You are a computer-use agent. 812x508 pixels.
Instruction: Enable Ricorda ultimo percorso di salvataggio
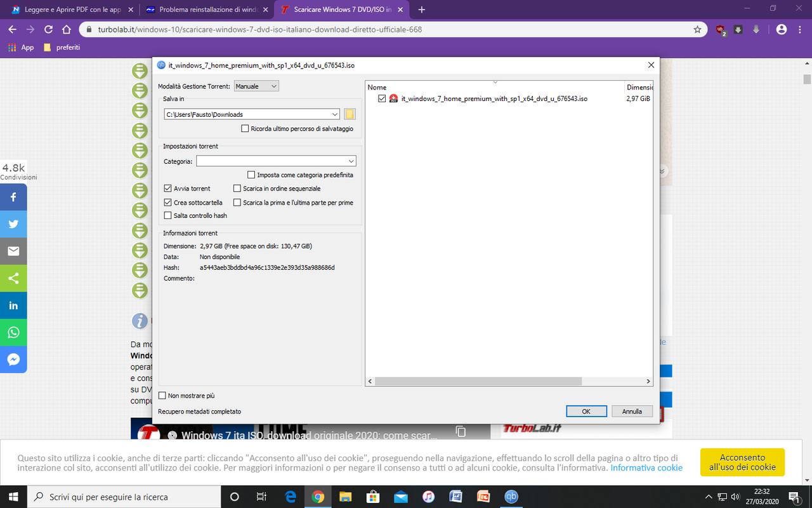tap(245, 129)
